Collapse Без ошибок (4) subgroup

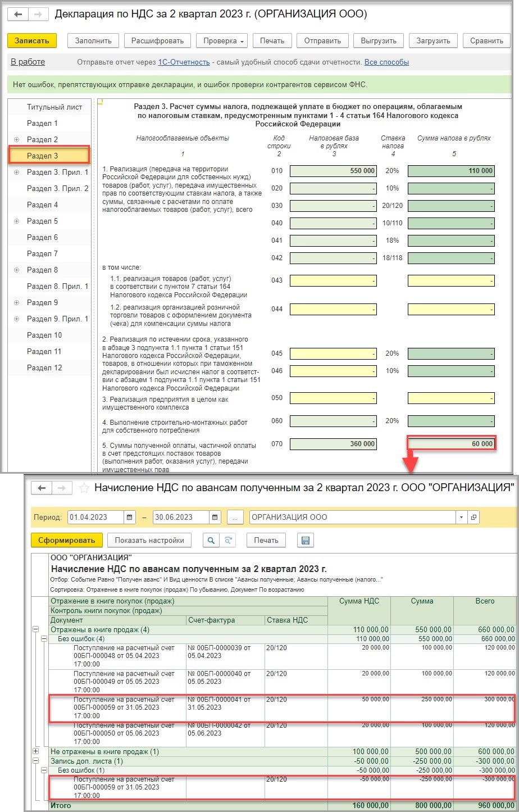(x=44, y=639)
